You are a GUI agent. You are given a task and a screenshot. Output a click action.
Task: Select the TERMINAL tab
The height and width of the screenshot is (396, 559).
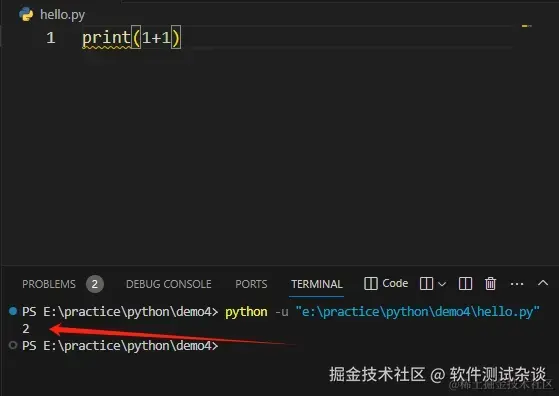pos(317,284)
